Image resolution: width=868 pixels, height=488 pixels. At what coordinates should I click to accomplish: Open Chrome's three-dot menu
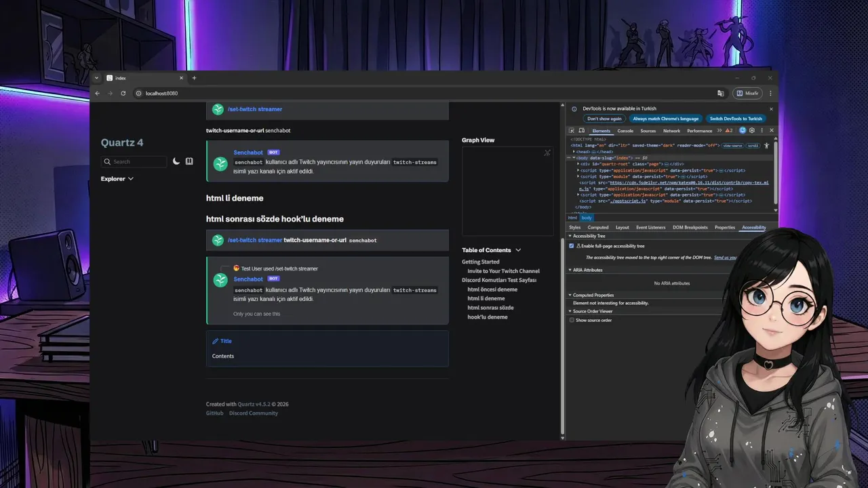point(770,93)
